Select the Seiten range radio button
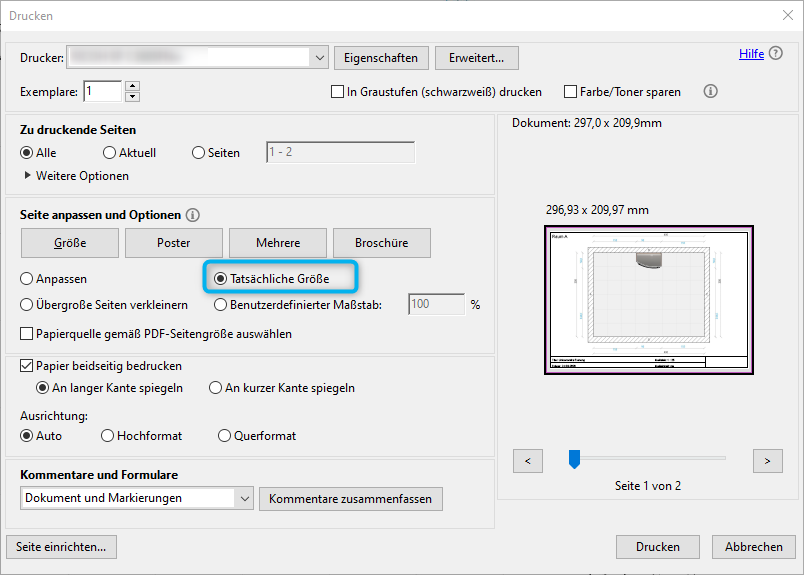Viewport: 804px width, 575px height. 198,153
